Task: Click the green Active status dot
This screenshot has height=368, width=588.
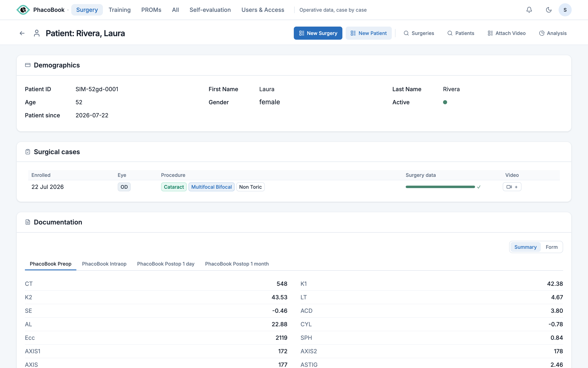Action: (x=445, y=102)
